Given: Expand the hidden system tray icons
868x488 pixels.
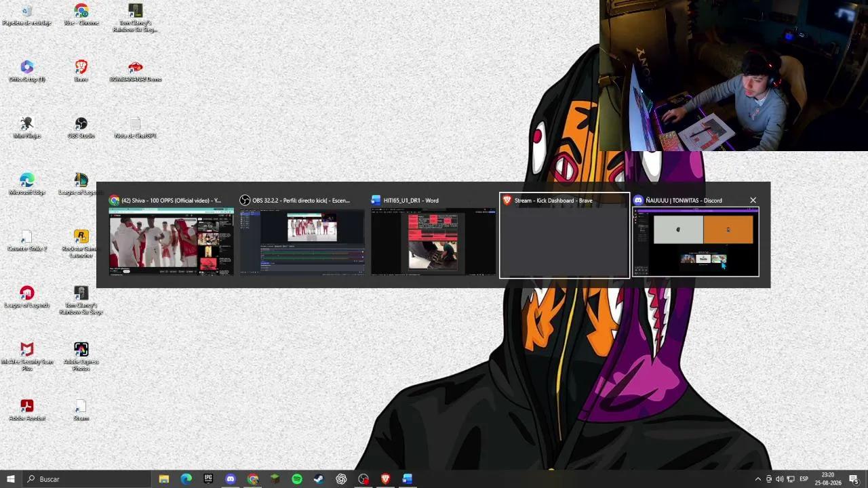Looking at the screenshot, I should pyautogui.click(x=758, y=479).
